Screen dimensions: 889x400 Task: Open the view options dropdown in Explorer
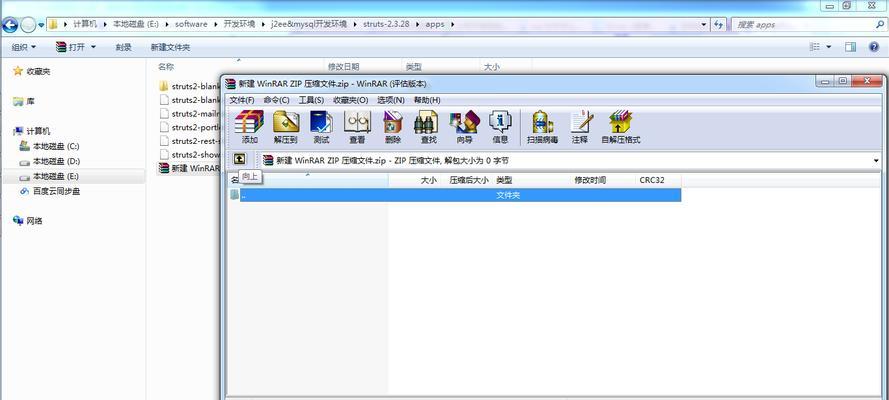(828, 47)
